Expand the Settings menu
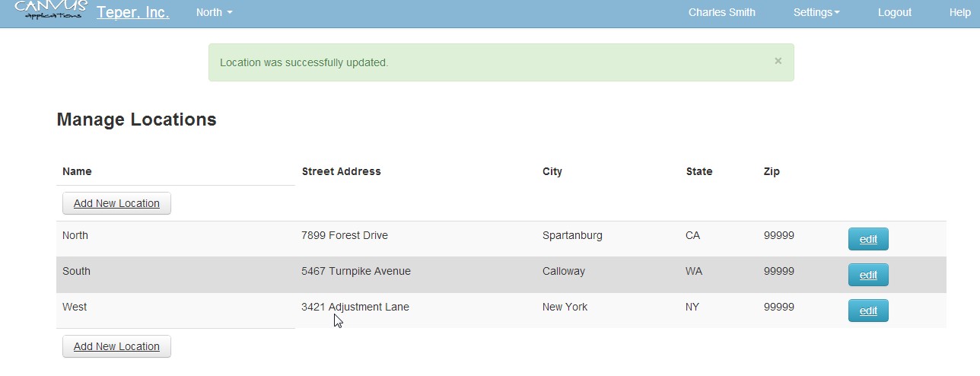 coord(816,12)
